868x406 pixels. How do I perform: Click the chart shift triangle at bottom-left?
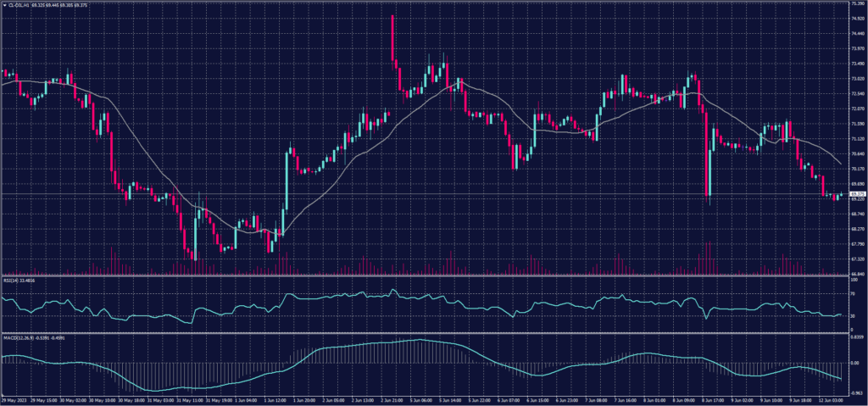(3, 394)
